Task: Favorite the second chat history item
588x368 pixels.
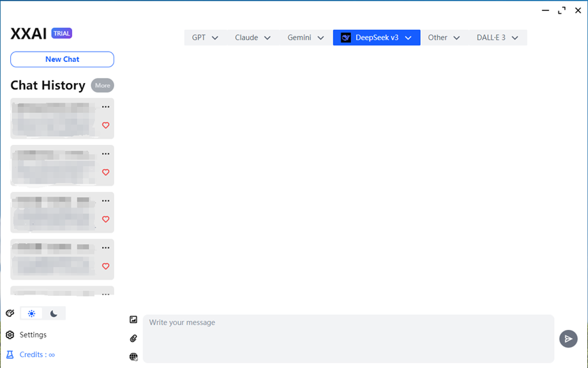Action: click(106, 172)
